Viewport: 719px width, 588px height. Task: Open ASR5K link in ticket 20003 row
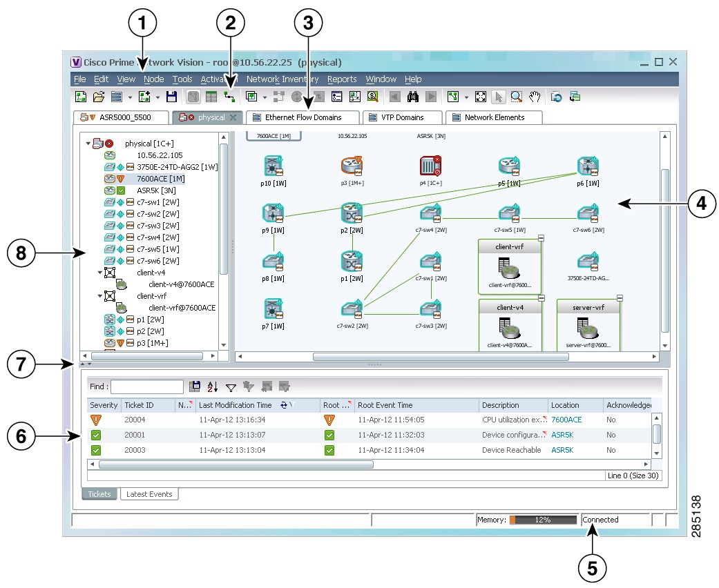tap(562, 450)
